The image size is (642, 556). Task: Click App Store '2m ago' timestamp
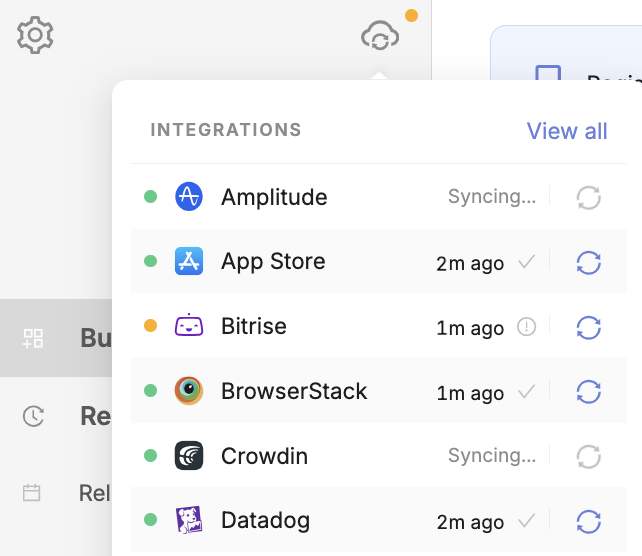[x=470, y=263]
